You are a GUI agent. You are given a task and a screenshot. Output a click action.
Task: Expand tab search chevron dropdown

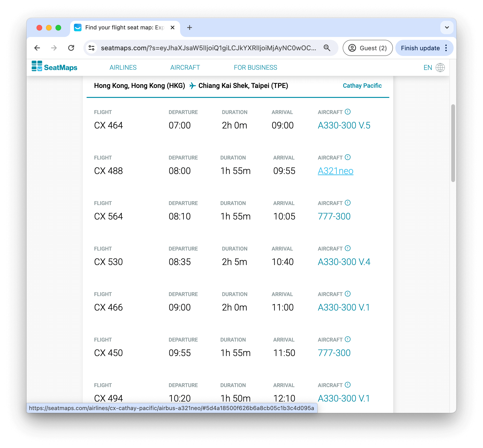pos(447,27)
